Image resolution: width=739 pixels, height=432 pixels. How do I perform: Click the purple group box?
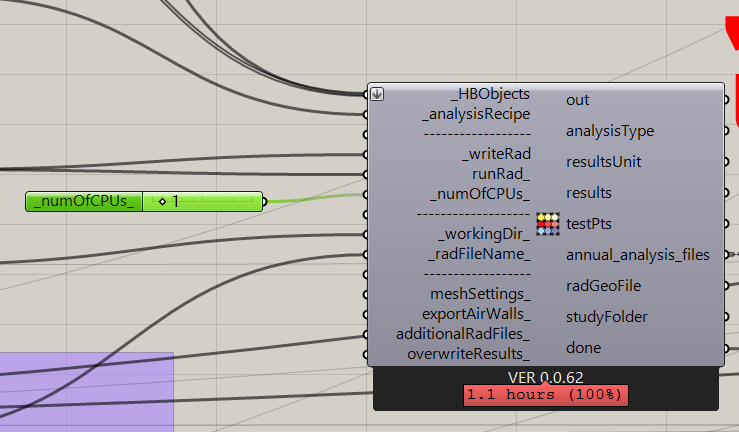coord(87,392)
